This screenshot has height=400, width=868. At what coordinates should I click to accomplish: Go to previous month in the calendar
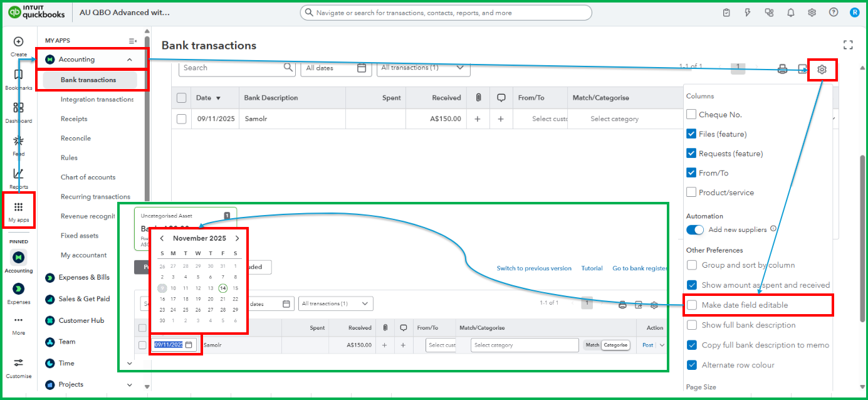(162, 238)
